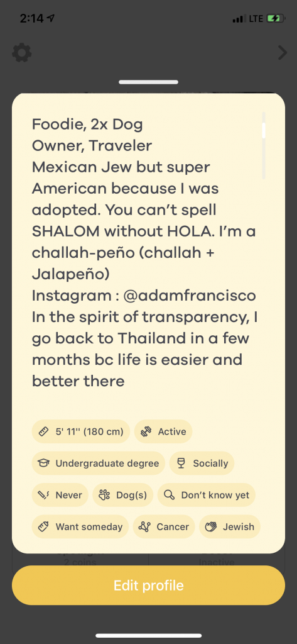Tap the right chevron arrow at top

point(282,53)
